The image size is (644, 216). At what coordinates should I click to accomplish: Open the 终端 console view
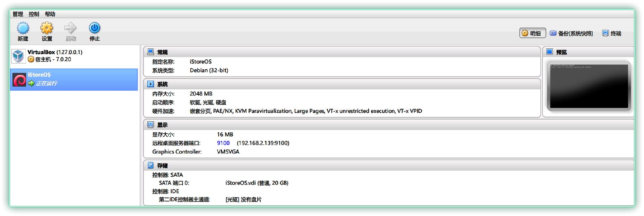click(612, 33)
